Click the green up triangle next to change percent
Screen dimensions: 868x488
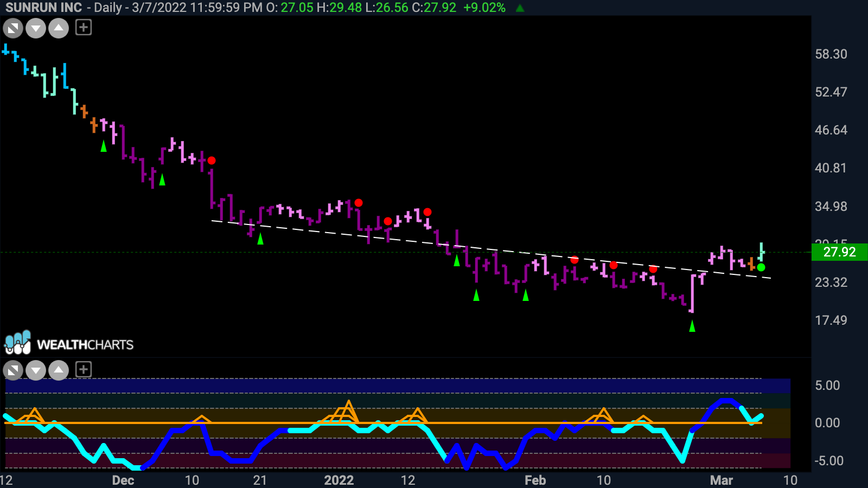tap(520, 8)
